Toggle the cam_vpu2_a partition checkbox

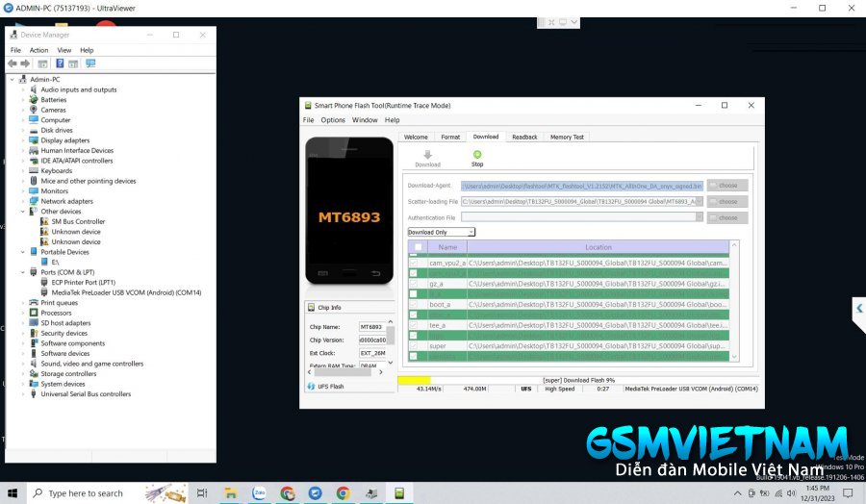(413, 263)
